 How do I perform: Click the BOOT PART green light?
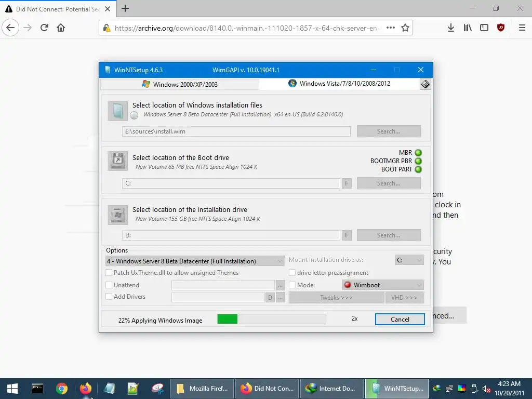click(x=418, y=169)
